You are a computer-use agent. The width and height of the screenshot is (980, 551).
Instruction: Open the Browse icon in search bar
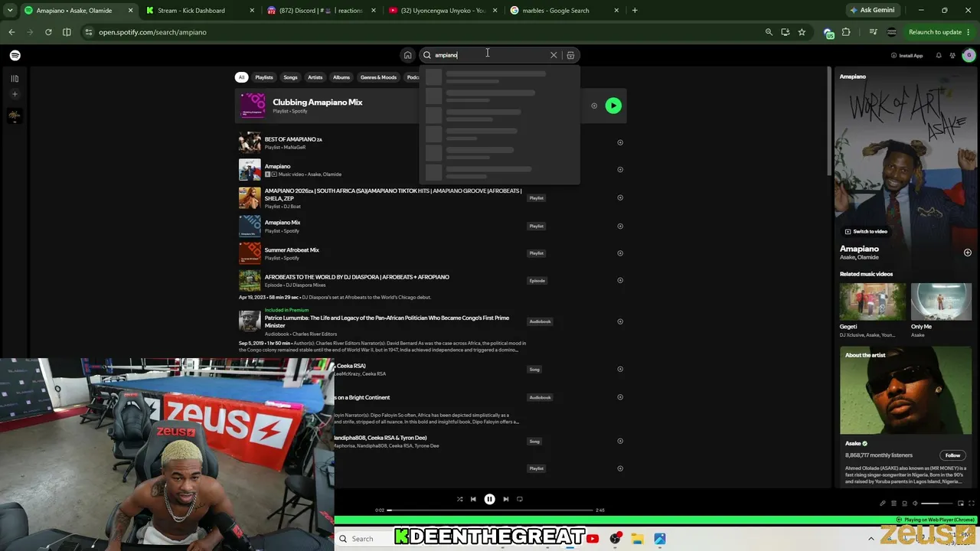570,55
